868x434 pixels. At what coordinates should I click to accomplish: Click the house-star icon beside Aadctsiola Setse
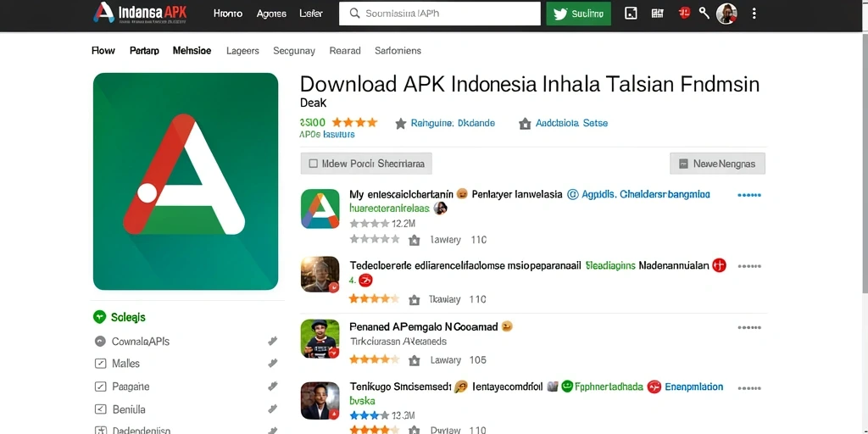525,124
